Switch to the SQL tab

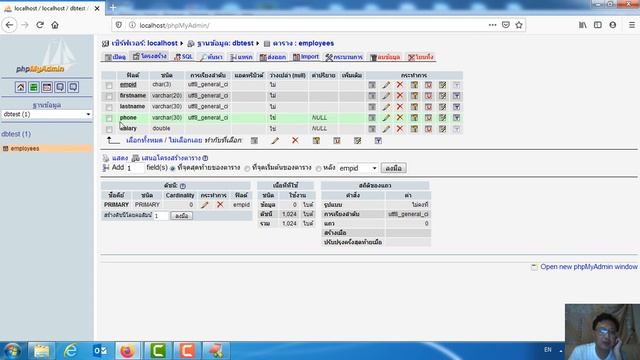[183, 57]
